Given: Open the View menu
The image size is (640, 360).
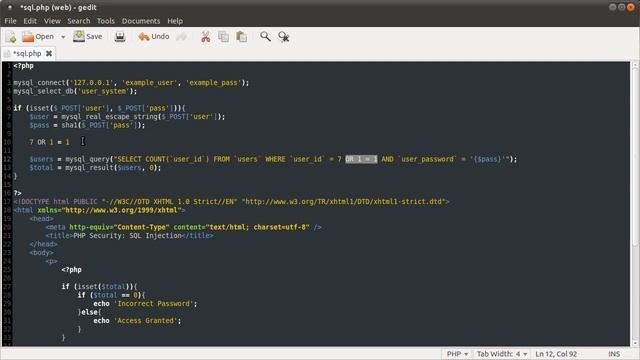Looking at the screenshot, I should (x=52, y=21).
